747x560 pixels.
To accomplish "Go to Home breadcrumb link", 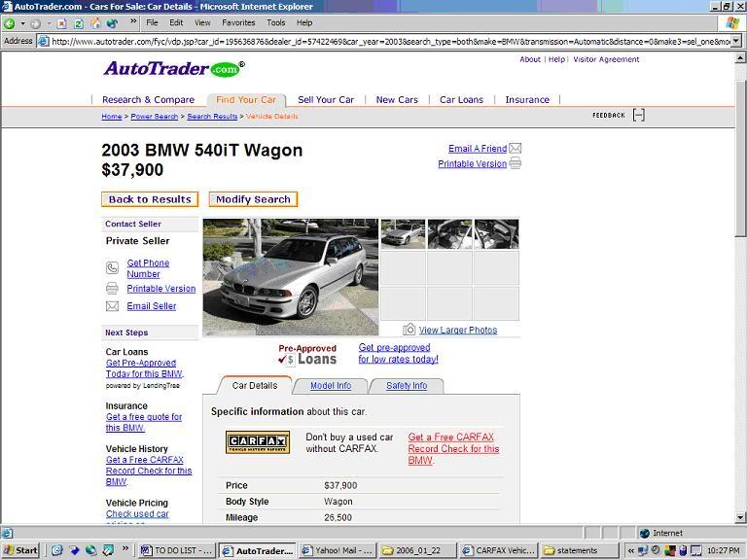I will pyautogui.click(x=112, y=117).
